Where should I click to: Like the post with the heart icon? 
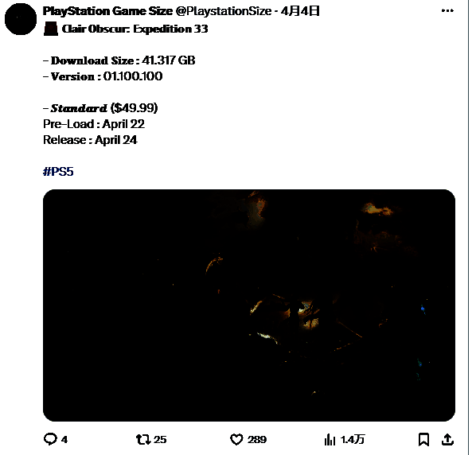tap(236, 439)
